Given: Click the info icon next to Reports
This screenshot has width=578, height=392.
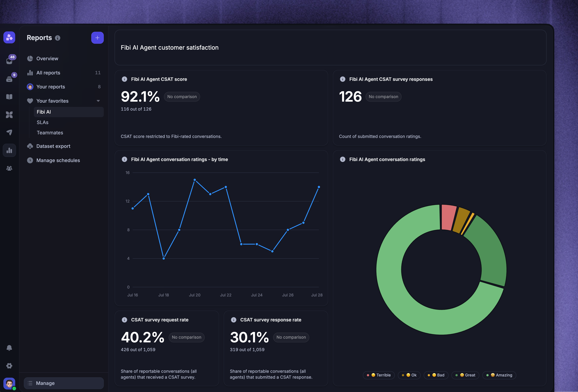Looking at the screenshot, I should point(57,38).
